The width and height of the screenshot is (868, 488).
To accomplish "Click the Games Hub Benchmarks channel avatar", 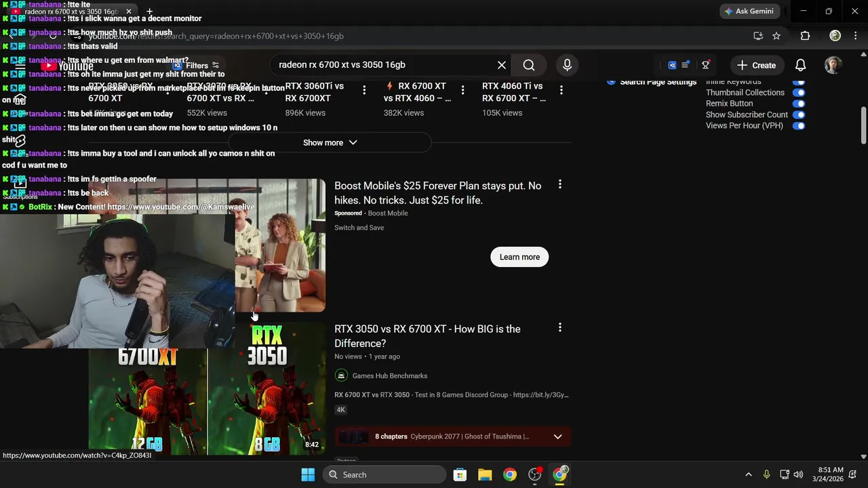I will (x=341, y=375).
